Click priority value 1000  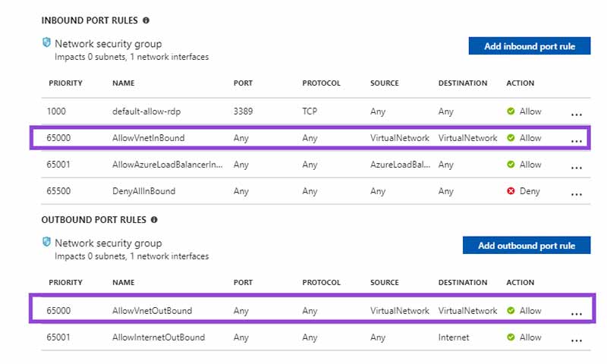pyautogui.click(x=56, y=111)
